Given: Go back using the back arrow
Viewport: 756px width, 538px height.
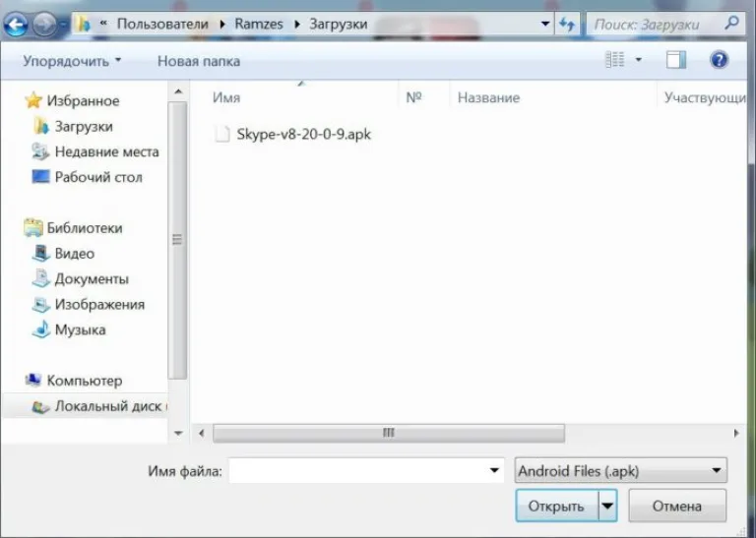Looking at the screenshot, I should [x=16, y=24].
